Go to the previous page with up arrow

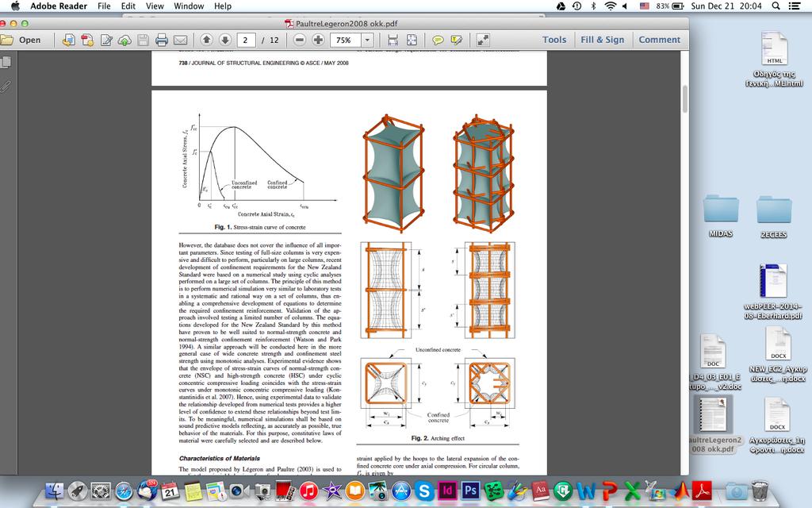coord(206,40)
